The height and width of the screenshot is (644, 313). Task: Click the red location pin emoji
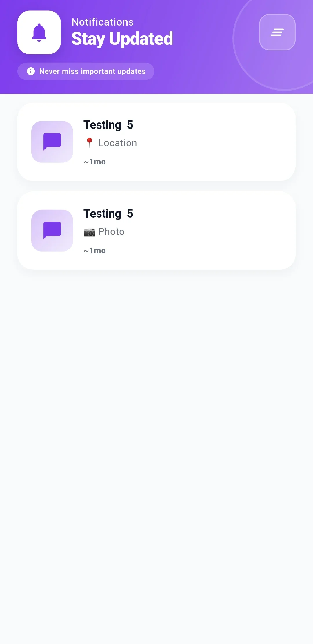(89, 142)
